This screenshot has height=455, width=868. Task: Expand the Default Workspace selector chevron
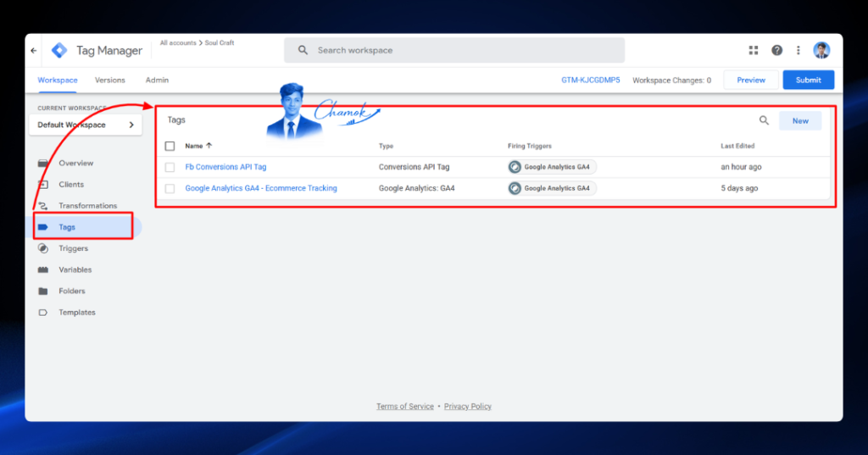point(131,125)
